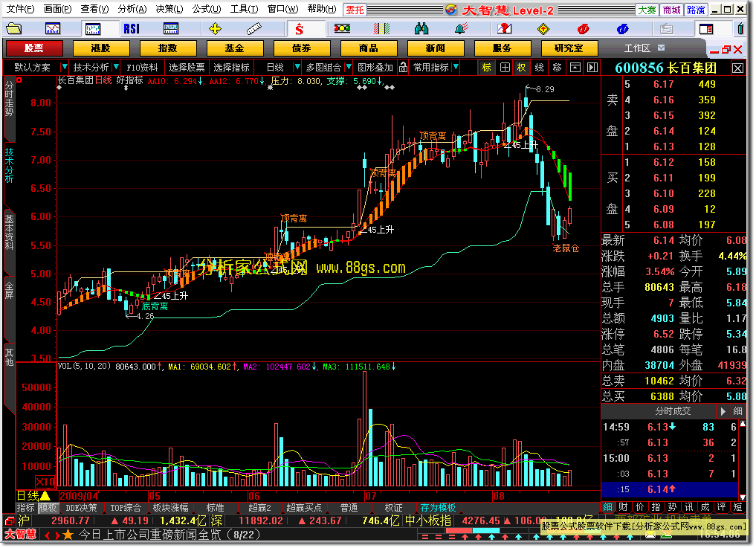756x548 pixels.
Task: Click the small window icon beside 沪
Action: (x=9, y=521)
